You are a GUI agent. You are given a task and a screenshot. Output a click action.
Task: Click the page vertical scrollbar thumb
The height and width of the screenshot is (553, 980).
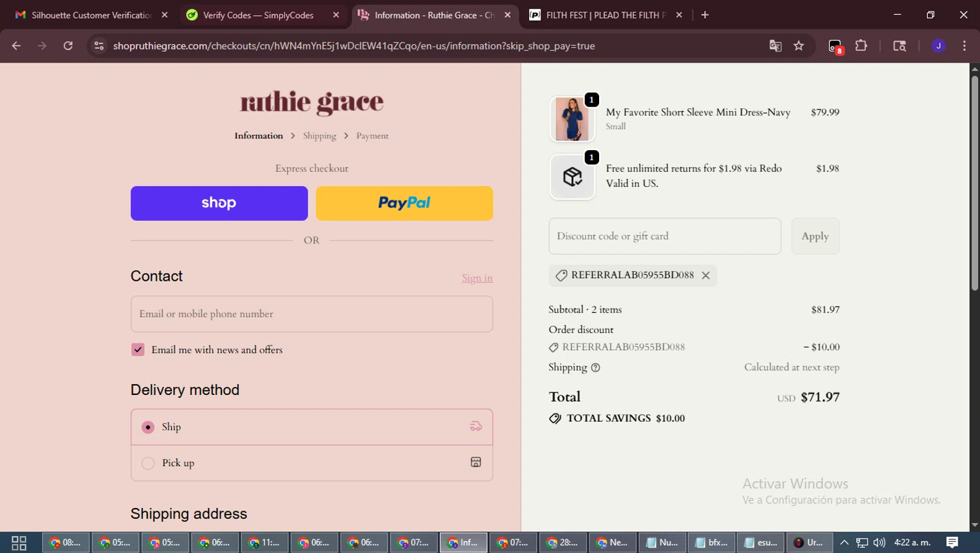[x=975, y=183]
